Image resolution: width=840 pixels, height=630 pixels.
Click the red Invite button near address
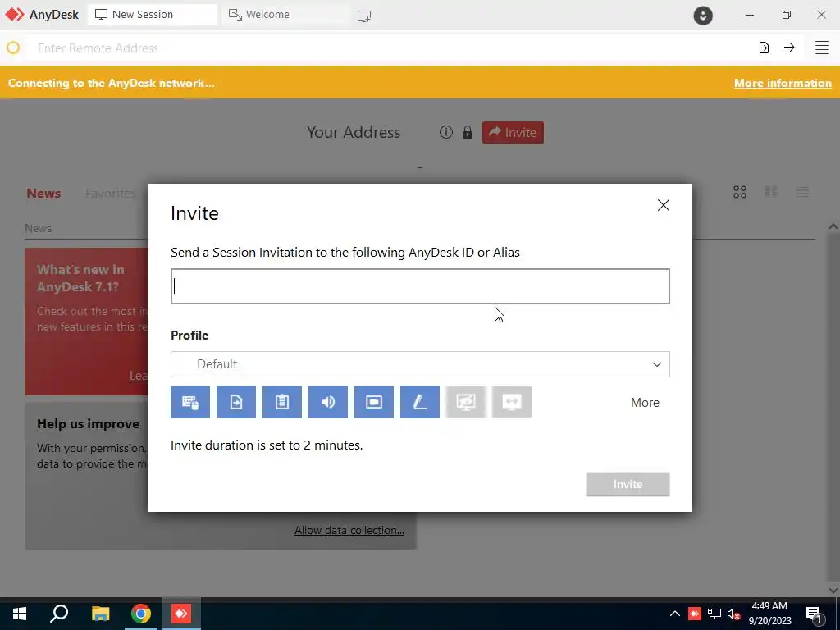click(513, 132)
